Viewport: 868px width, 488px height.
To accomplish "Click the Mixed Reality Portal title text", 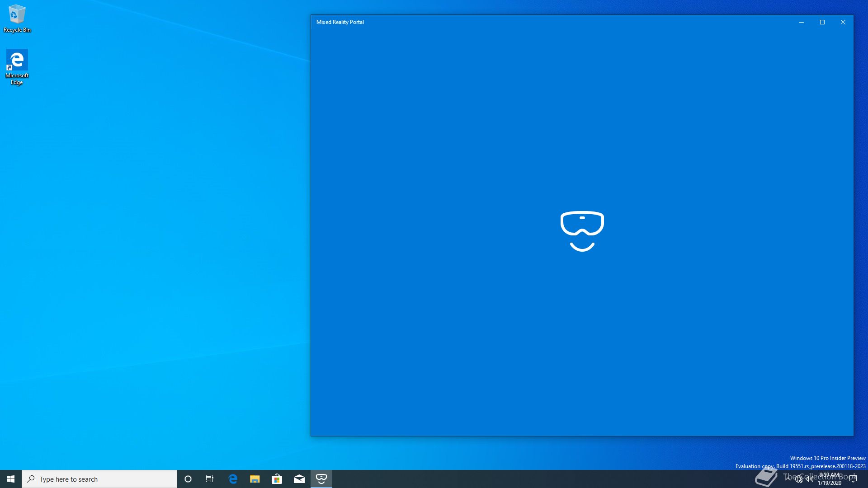I will (340, 22).
